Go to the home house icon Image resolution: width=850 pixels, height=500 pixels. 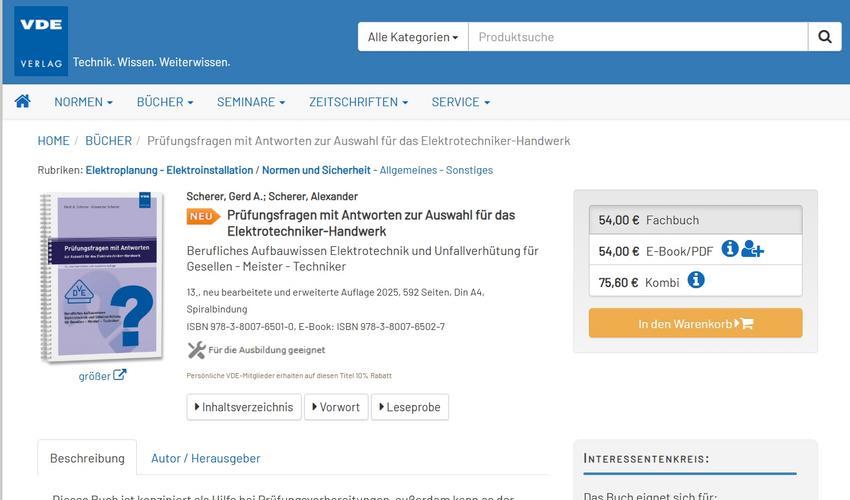point(23,101)
